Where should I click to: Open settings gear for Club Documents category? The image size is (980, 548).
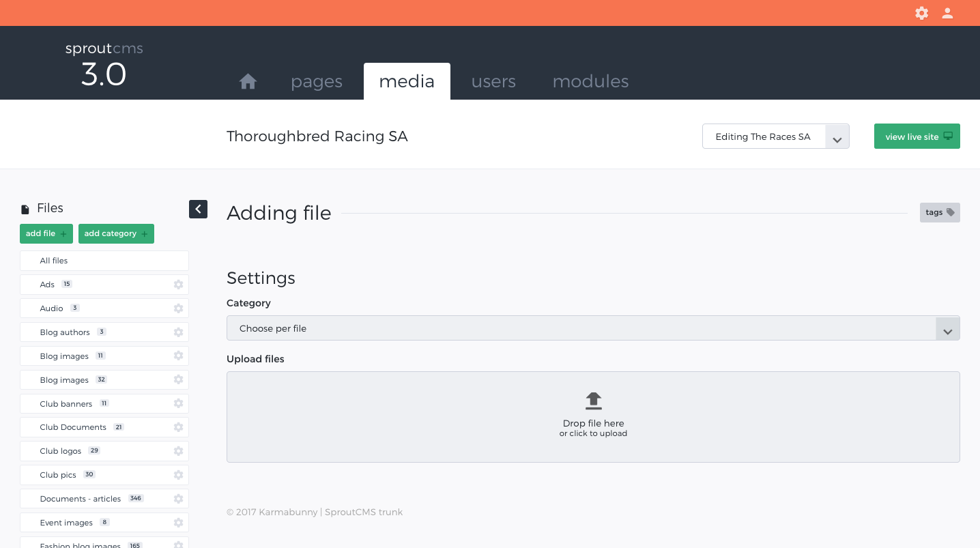tap(178, 427)
